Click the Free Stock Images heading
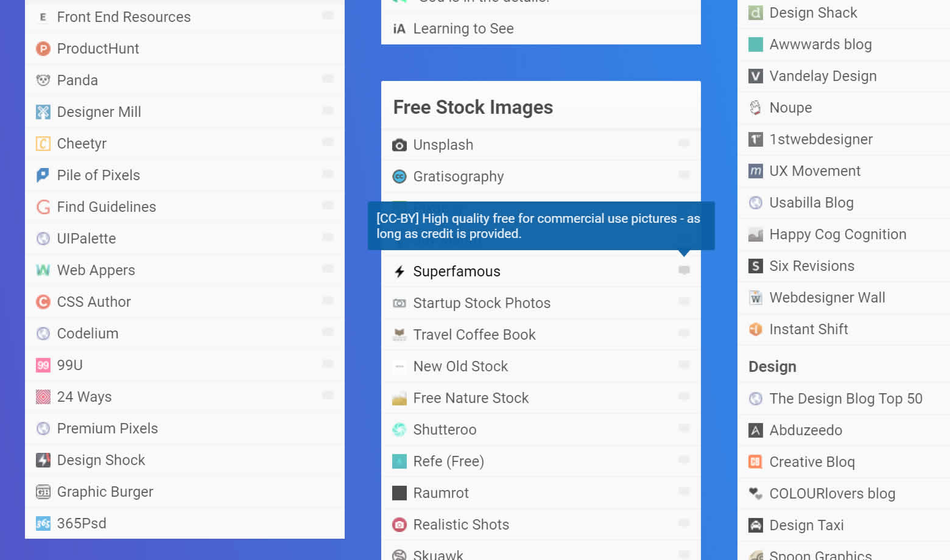The image size is (950, 560). coord(473,107)
